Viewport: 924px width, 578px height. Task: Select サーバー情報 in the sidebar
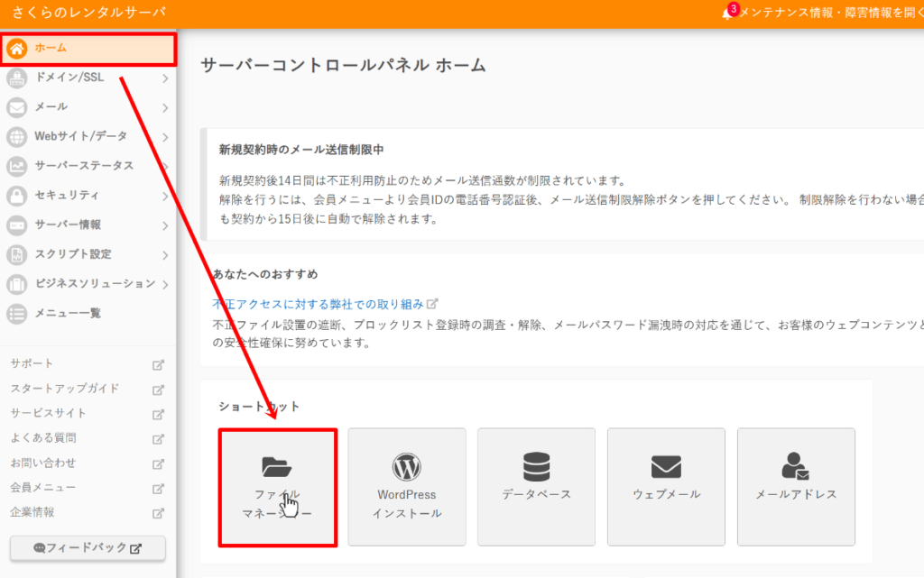[68, 225]
